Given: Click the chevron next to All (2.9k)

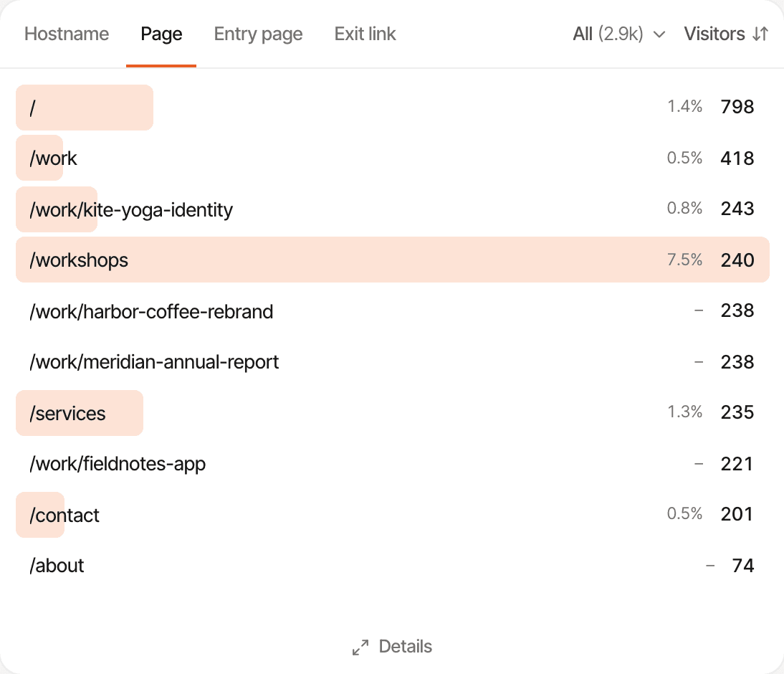Looking at the screenshot, I should click(659, 34).
